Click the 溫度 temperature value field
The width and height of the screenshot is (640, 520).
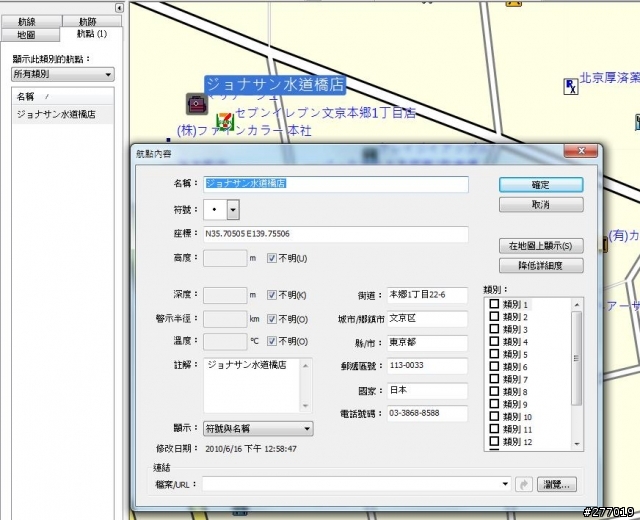pyautogui.click(x=225, y=342)
